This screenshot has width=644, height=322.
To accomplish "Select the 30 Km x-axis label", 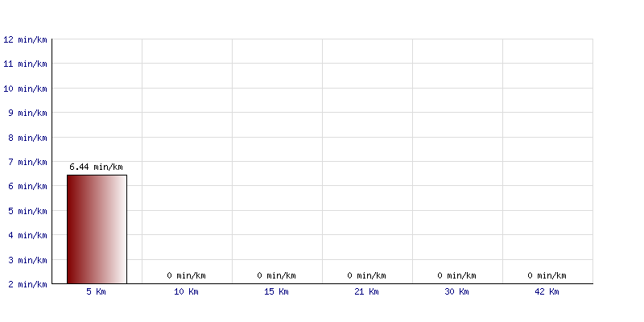I will click(x=456, y=291).
